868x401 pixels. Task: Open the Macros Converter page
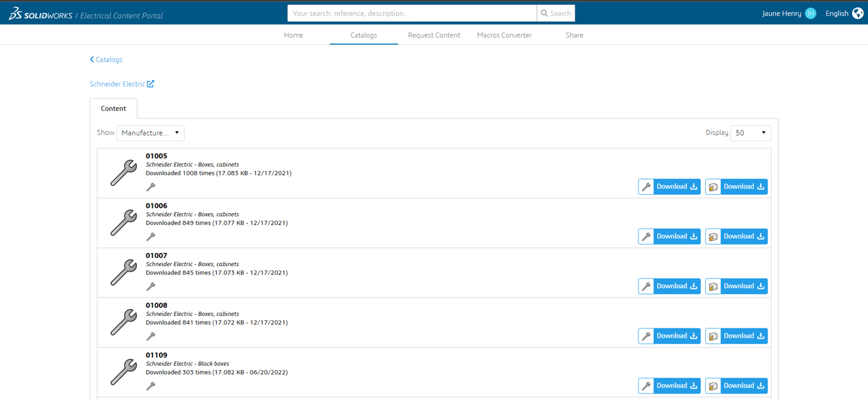[504, 35]
